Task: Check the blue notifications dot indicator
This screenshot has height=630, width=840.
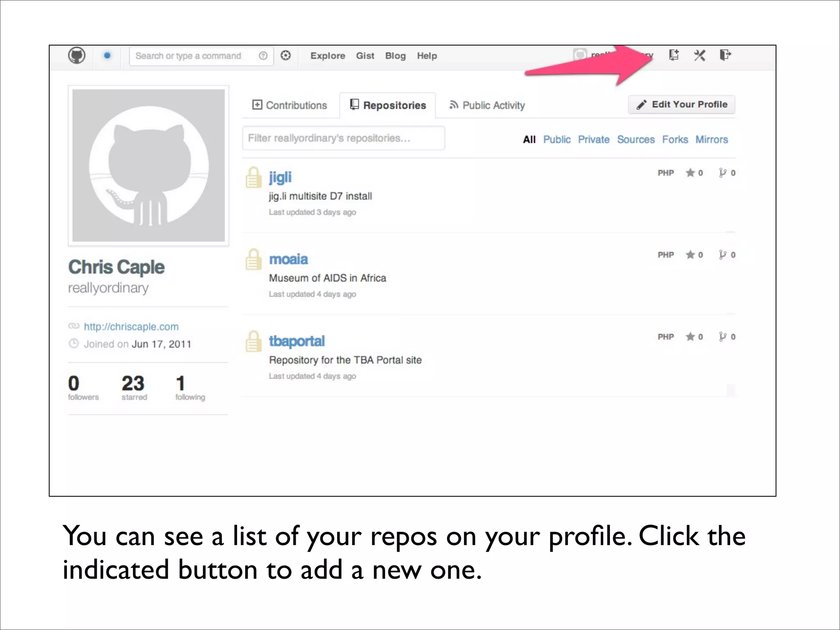Action: (x=107, y=55)
